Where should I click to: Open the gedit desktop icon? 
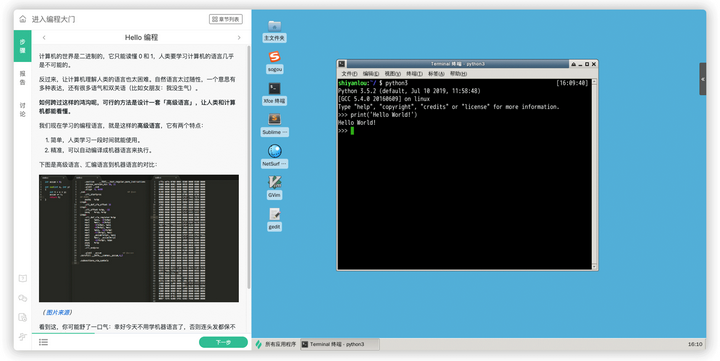pos(275,220)
